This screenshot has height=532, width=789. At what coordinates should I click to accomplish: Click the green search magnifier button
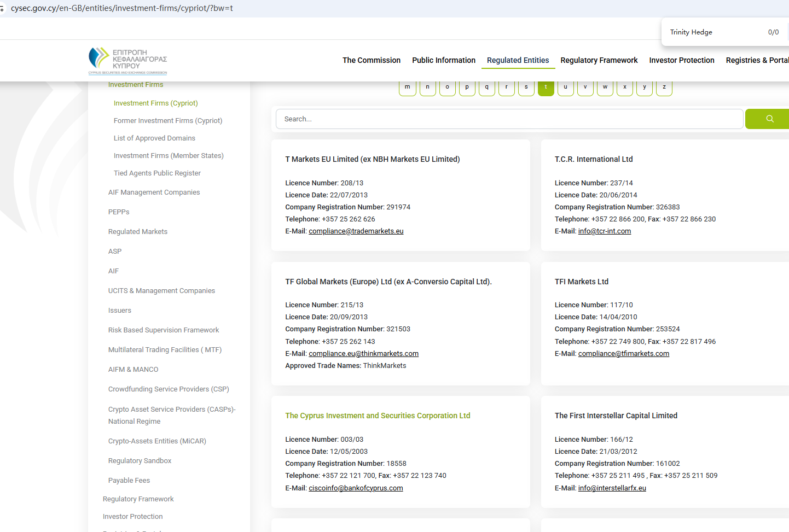pyautogui.click(x=769, y=119)
